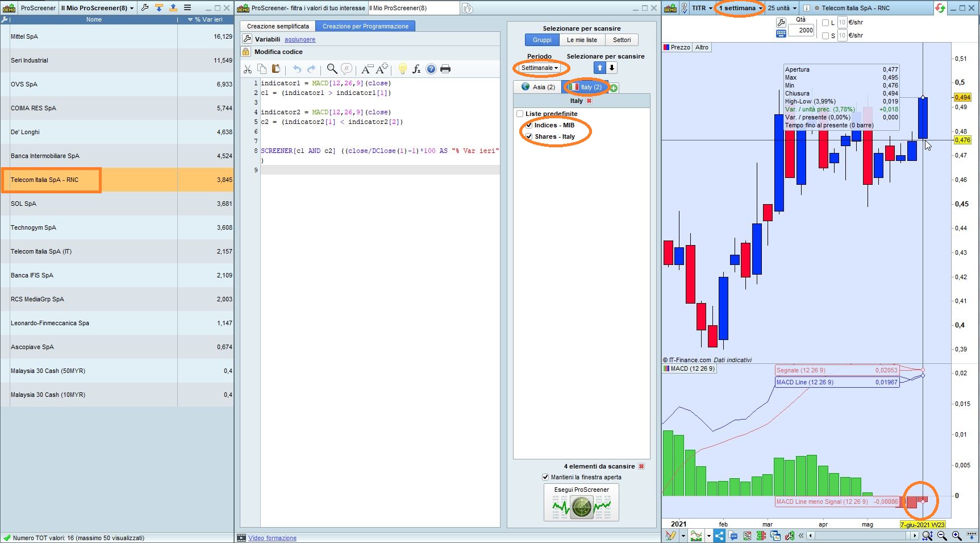Click the MACD (12 26 9) indicator label

point(689,368)
